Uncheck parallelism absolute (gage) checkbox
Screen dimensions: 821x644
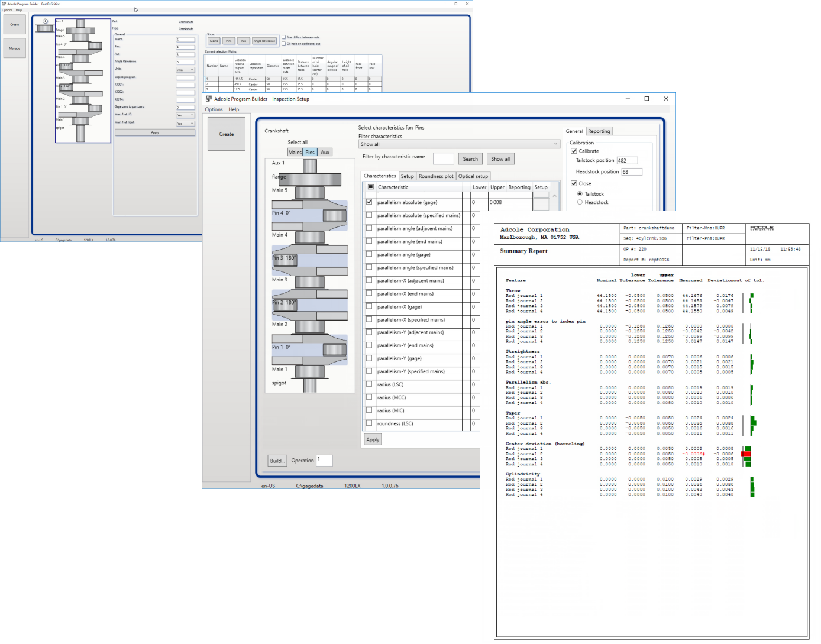(x=369, y=202)
